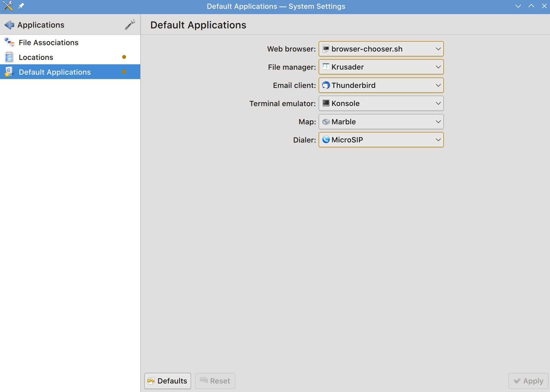Image resolution: width=550 pixels, height=392 pixels.
Task: Click the Reset button
Action: coord(215,381)
